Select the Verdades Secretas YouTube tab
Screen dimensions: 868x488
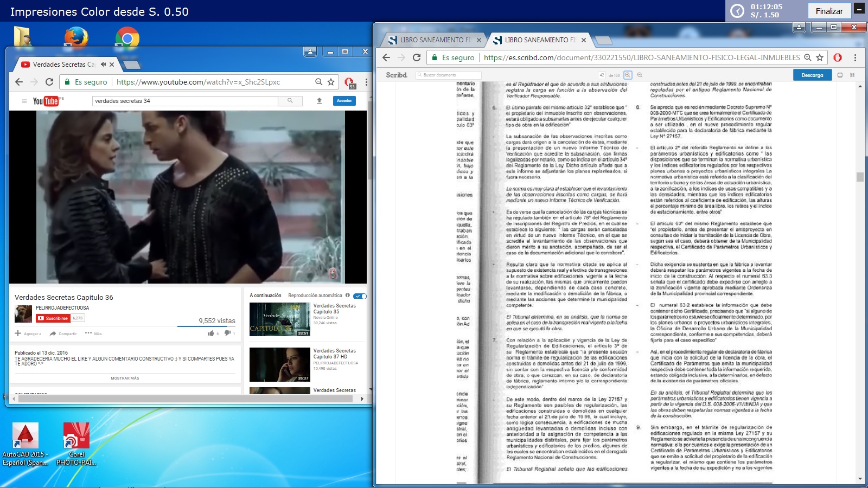click(62, 64)
